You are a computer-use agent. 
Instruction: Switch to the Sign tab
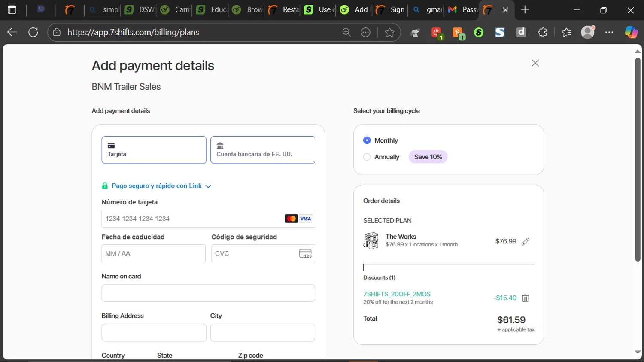click(x=391, y=10)
